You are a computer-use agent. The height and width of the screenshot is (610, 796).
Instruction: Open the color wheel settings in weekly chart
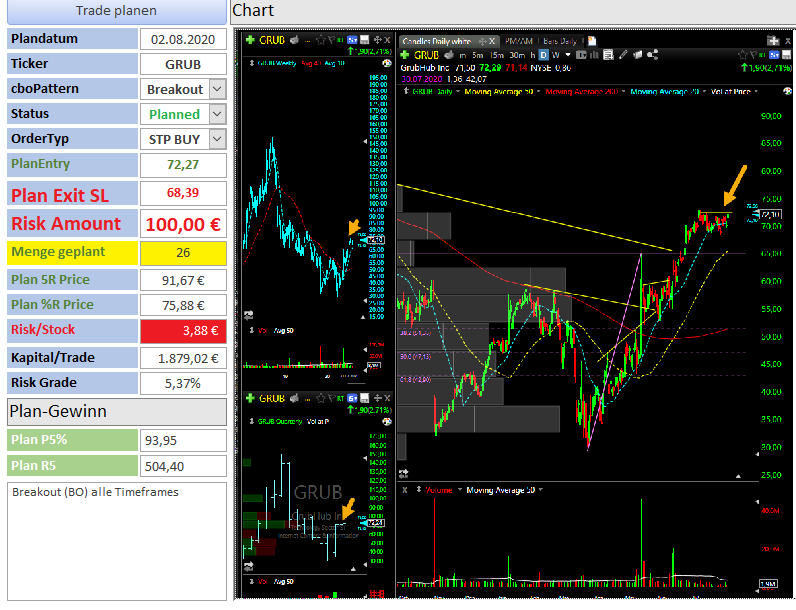(x=387, y=63)
